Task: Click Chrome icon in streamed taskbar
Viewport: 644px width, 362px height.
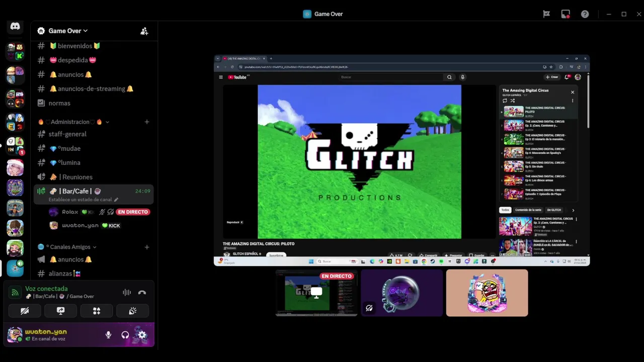Action: (x=424, y=261)
